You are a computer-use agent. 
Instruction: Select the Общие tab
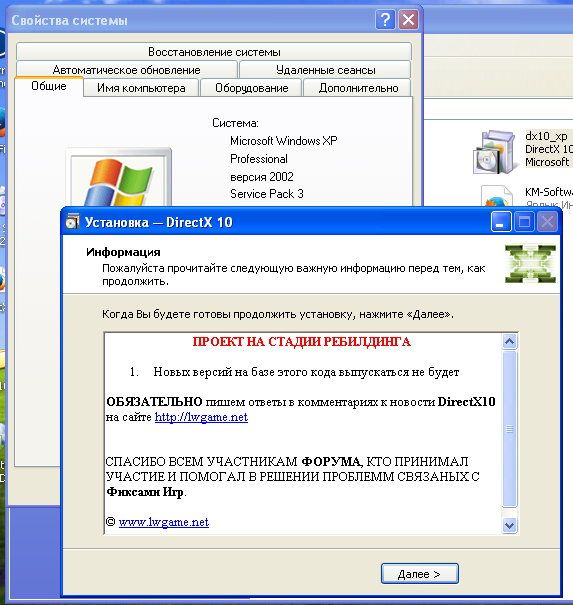[49, 86]
